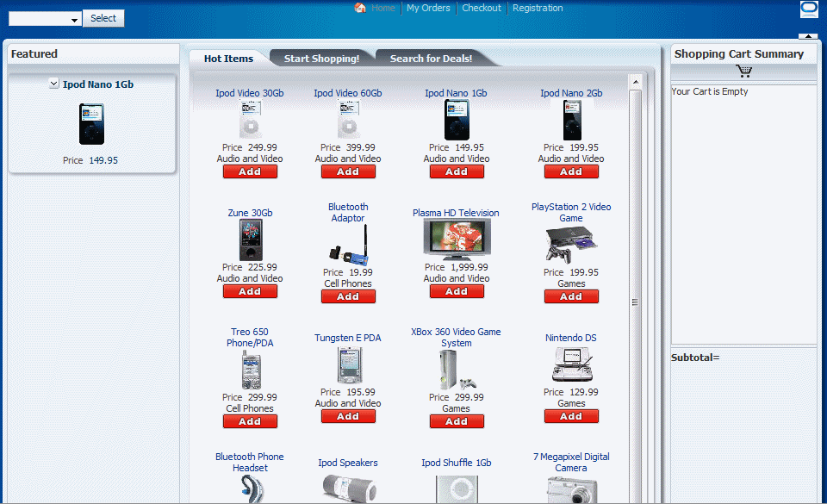
Task: Click the PlayStation 2 console image
Action: (x=571, y=246)
